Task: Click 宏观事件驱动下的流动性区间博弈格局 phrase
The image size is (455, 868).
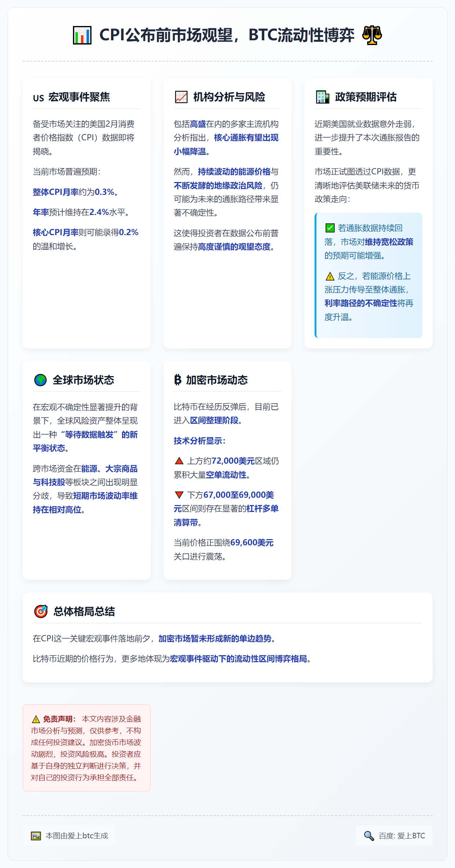Action: [x=238, y=659]
